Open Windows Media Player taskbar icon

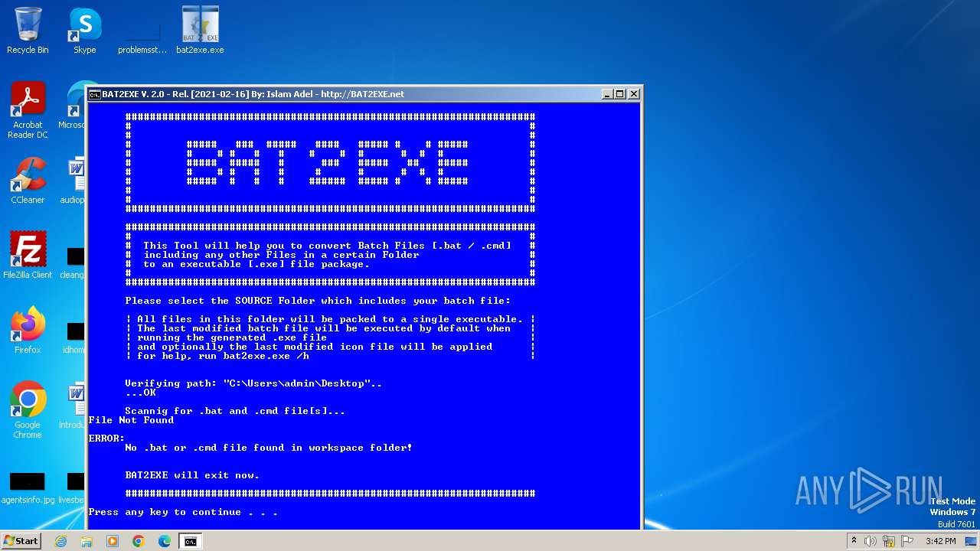tap(113, 541)
